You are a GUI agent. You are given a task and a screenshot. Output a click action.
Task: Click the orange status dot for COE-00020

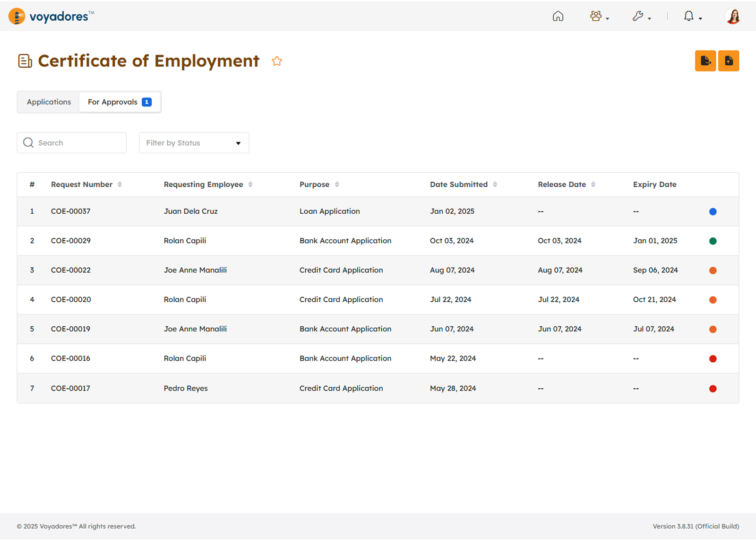(713, 300)
